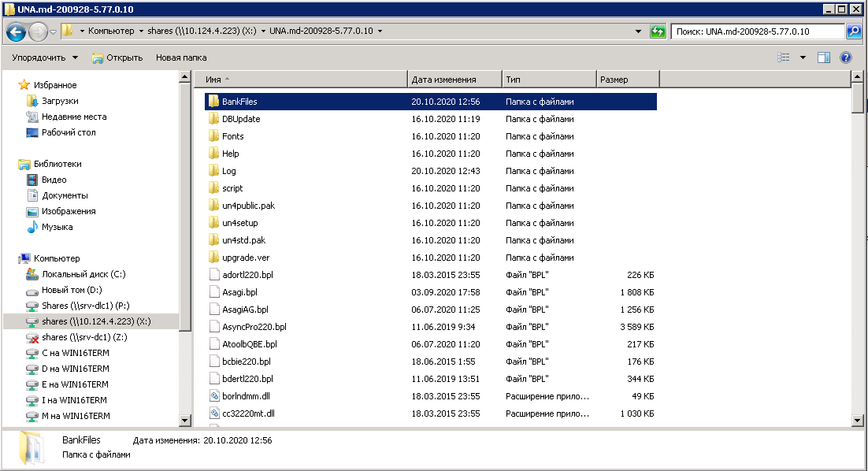Sort files by the Размер column header
Image resolution: width=868 pixels, height=471 pixels.
pyautogui.click(x=628, y=79)
